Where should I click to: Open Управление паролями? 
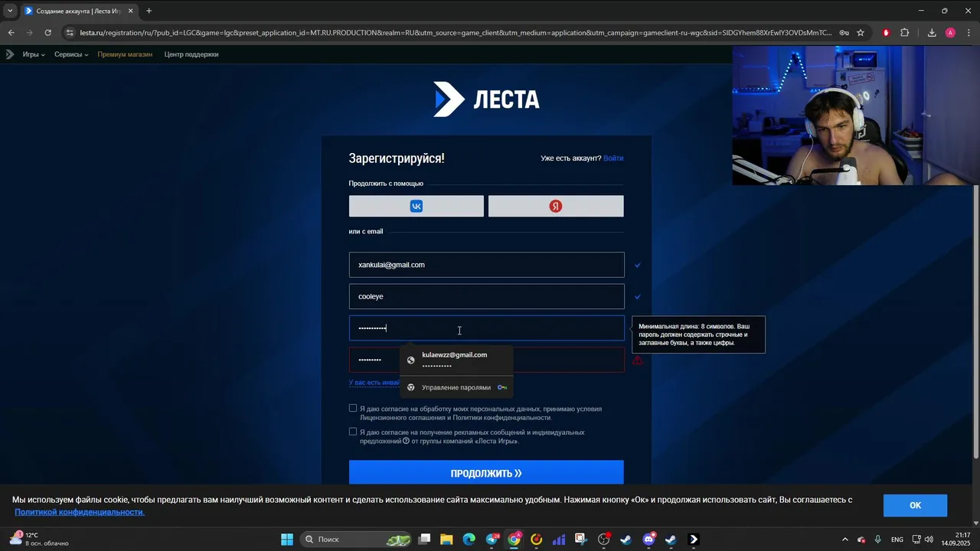456,387
